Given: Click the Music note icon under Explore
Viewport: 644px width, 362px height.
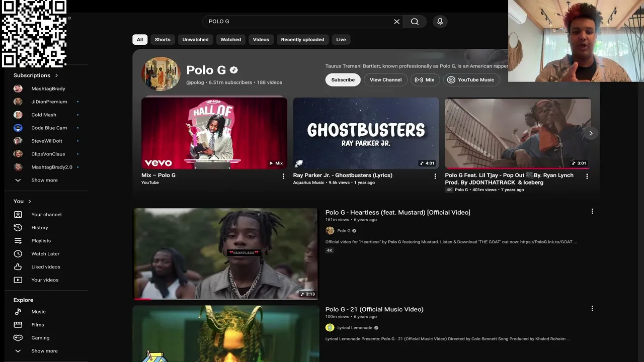Looking at the screenshot, I should 18,312.
